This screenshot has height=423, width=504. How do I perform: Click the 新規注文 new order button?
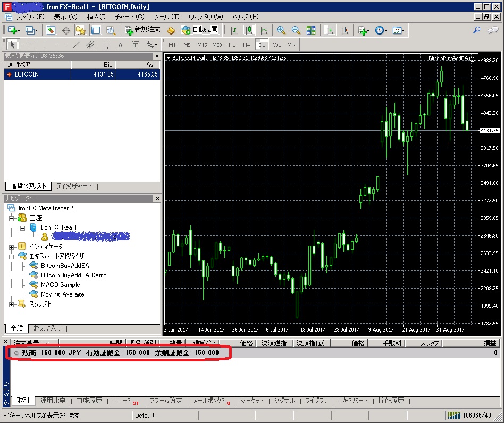[142, 30]
